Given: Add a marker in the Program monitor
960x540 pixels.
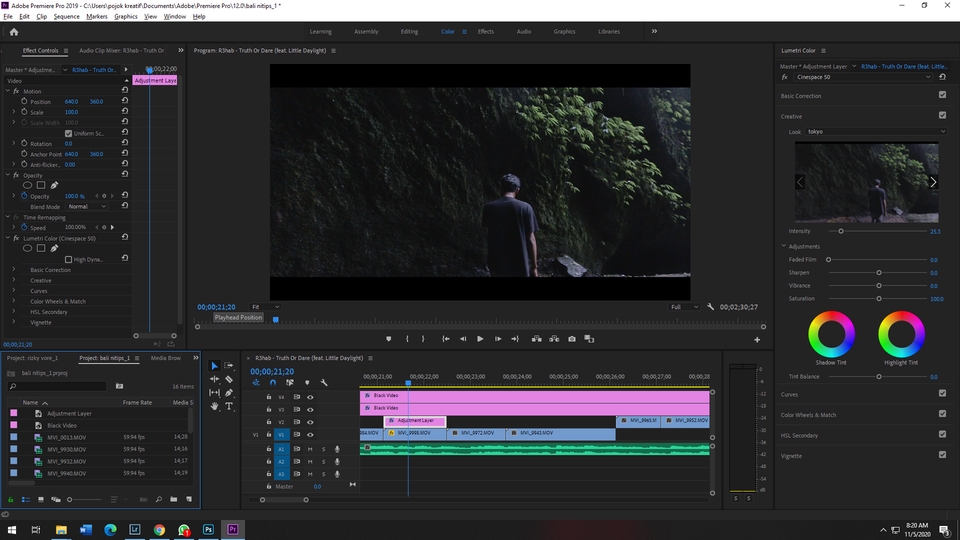Looking at the screenshot, I should coord(389,339).
